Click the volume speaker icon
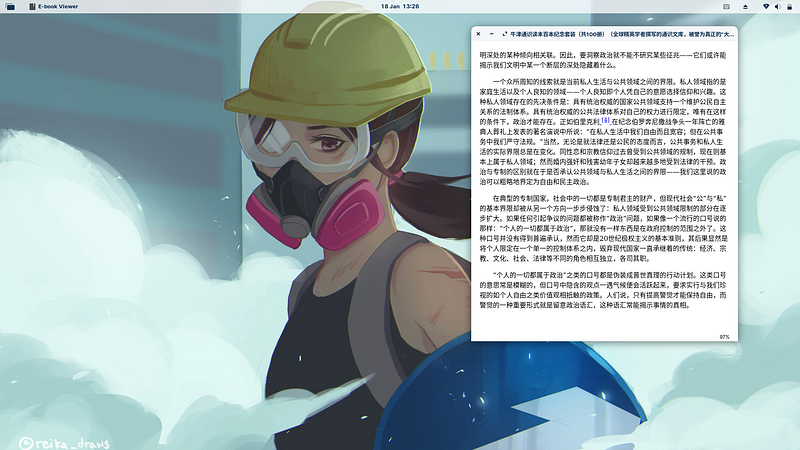The height and width of the screenshot is (450, 800). 778,7
